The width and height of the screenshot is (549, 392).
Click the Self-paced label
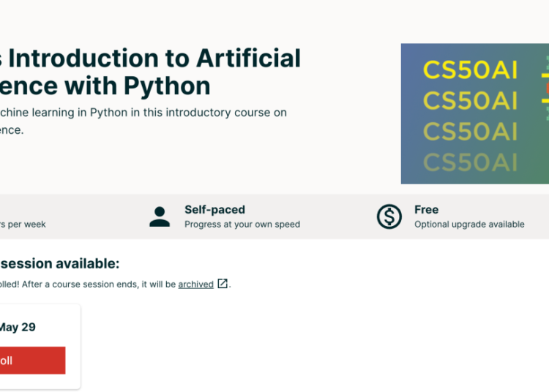(x=214, y=210)
